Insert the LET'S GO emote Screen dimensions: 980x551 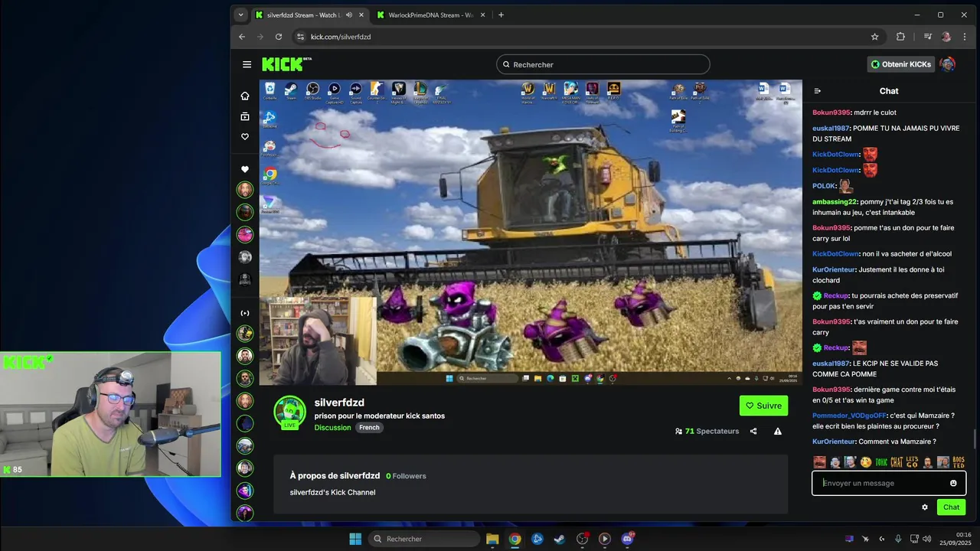tap(912, 462)
